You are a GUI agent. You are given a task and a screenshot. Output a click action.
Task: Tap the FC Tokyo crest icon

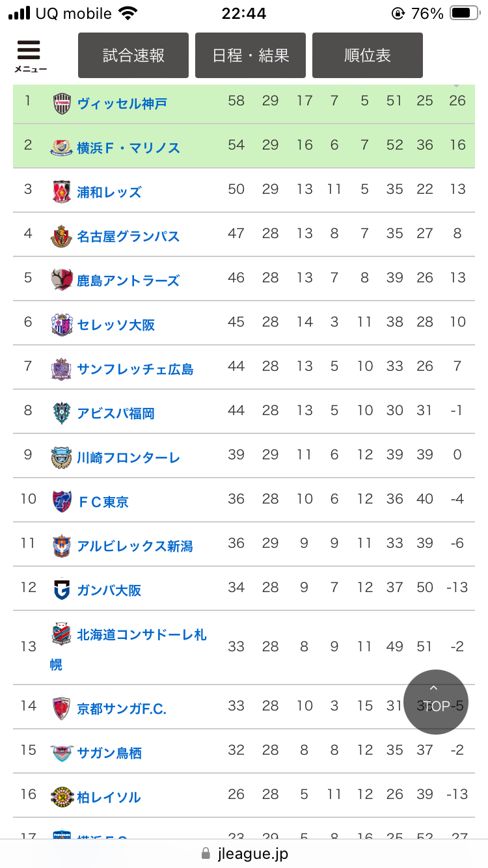click(x=62, y=502)
